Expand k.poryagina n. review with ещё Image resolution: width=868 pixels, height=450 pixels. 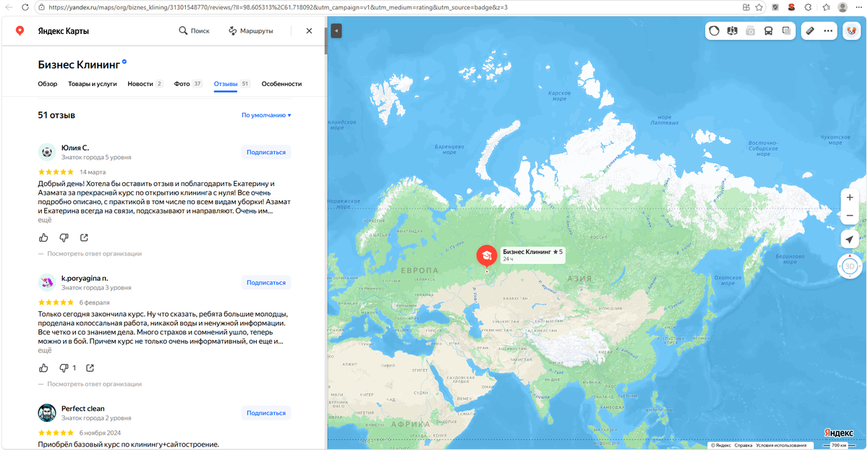click(45, 350)
